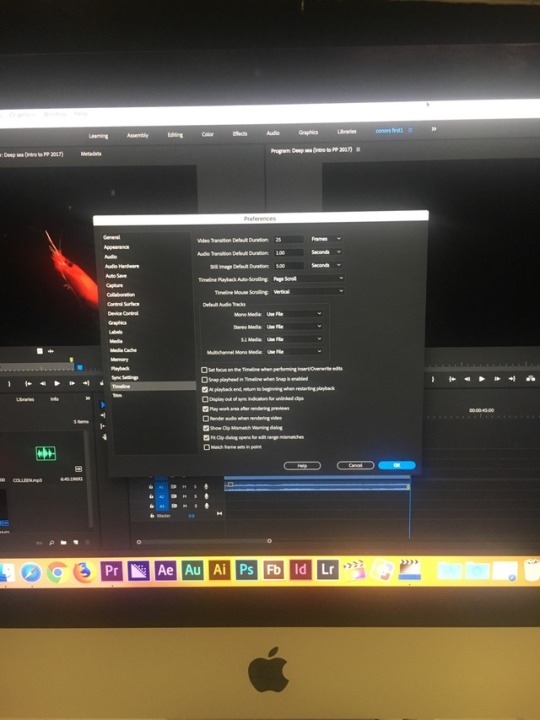Play the Program monitor
This screenshot has width=540, height=720.
click(x=482, y=379)
